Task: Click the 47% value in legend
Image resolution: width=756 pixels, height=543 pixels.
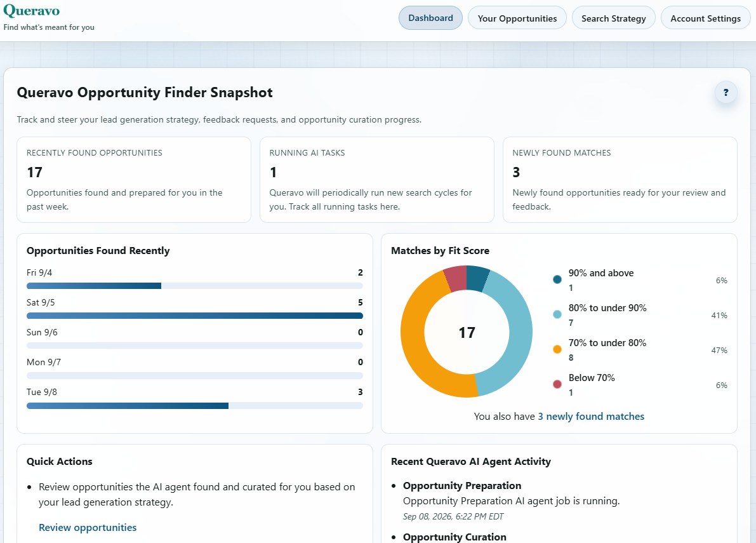Action: (x=719, y=350)
